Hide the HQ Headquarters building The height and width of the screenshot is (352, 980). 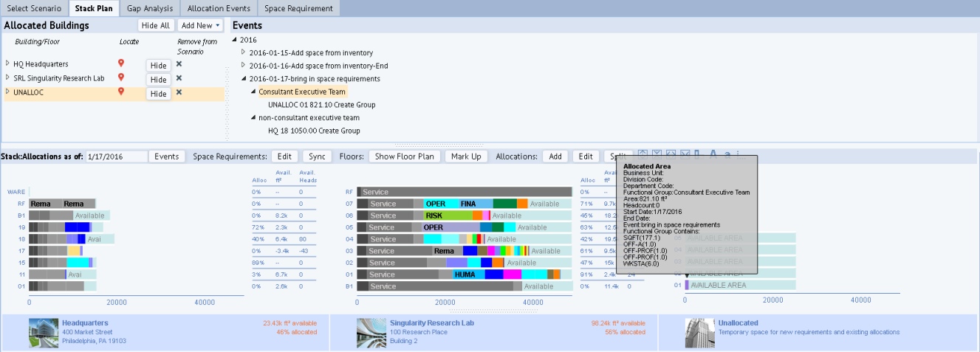[x=158, y=66]
